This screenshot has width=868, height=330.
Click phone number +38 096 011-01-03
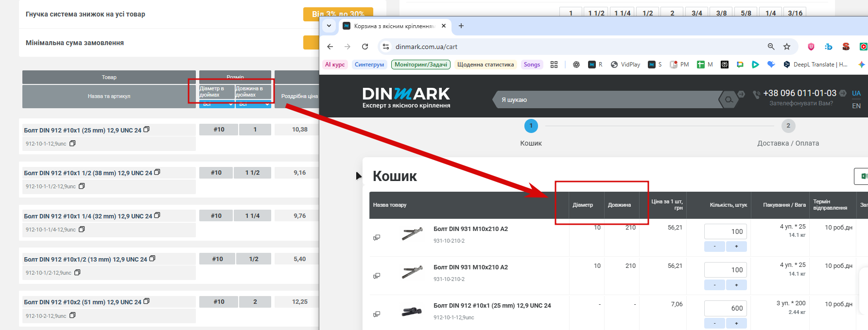point(799,93)
